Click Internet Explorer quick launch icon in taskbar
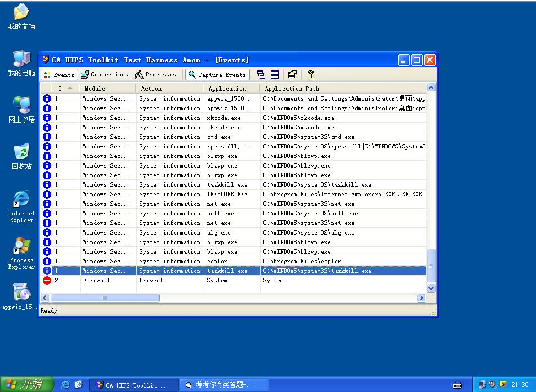This screenshot has height=392, width=536. coord(66,385)
